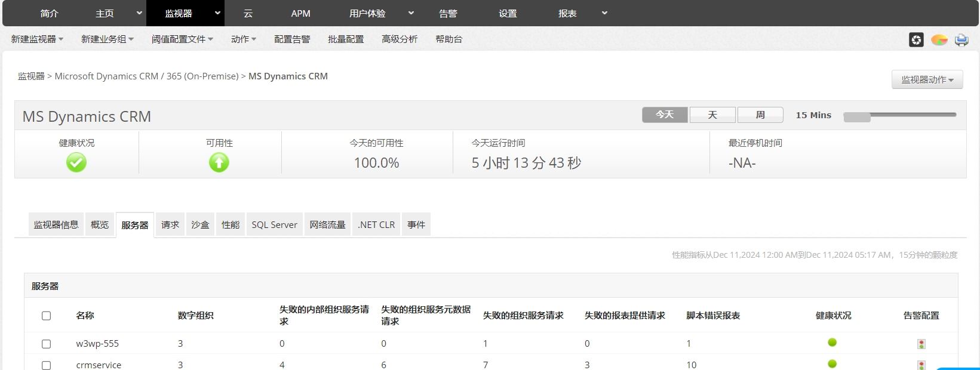Switch to the 性能 tab
The height and width of the screenshot is (370, 980).
231,224
